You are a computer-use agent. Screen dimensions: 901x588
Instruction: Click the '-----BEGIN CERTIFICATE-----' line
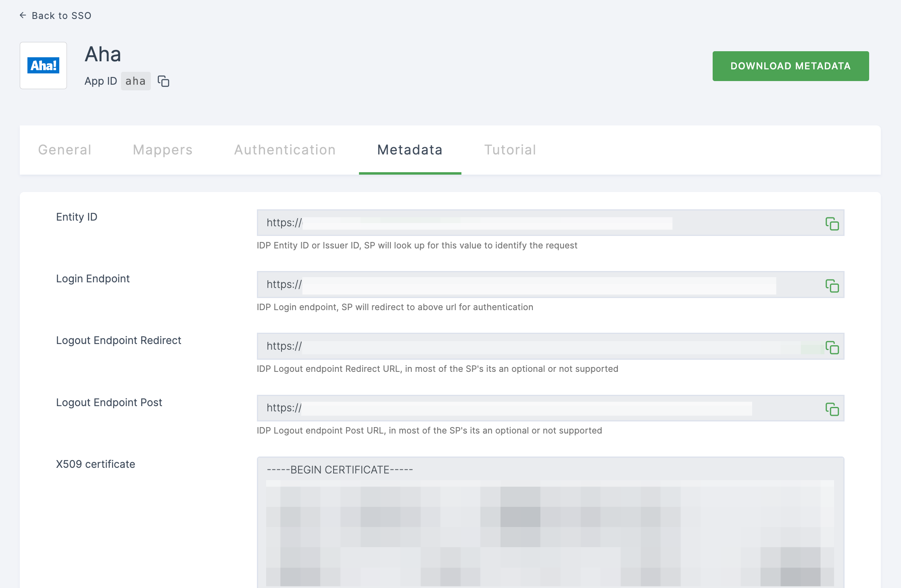pyautogui.click(x=340, y=470)
